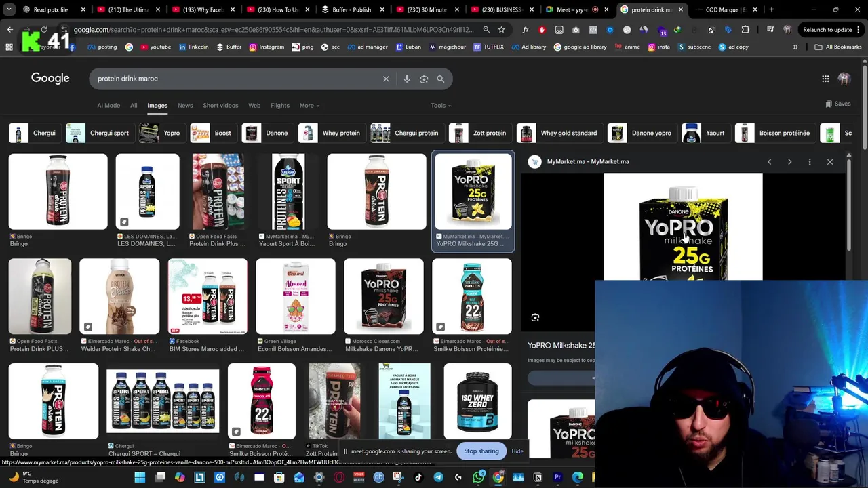This screenshot has width=868, height=488.
Task: Open the Windows Start menu
Action: click(x=140, y=478)
